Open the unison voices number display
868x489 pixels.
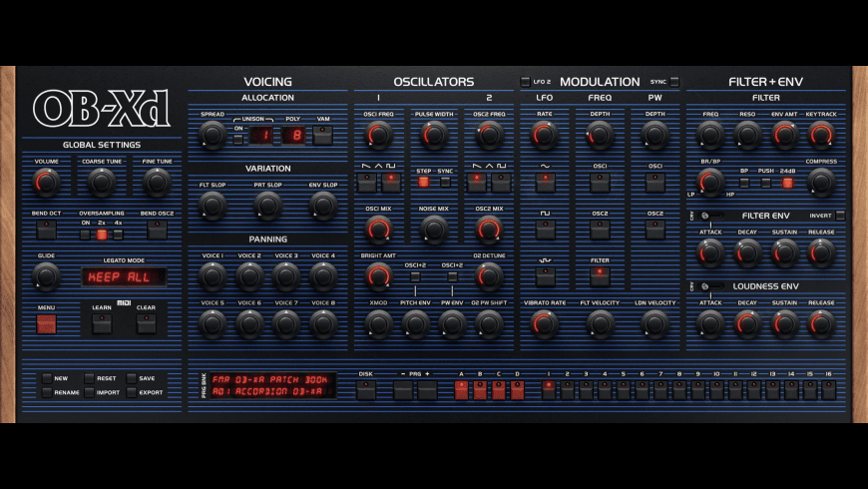pos(260,135)
